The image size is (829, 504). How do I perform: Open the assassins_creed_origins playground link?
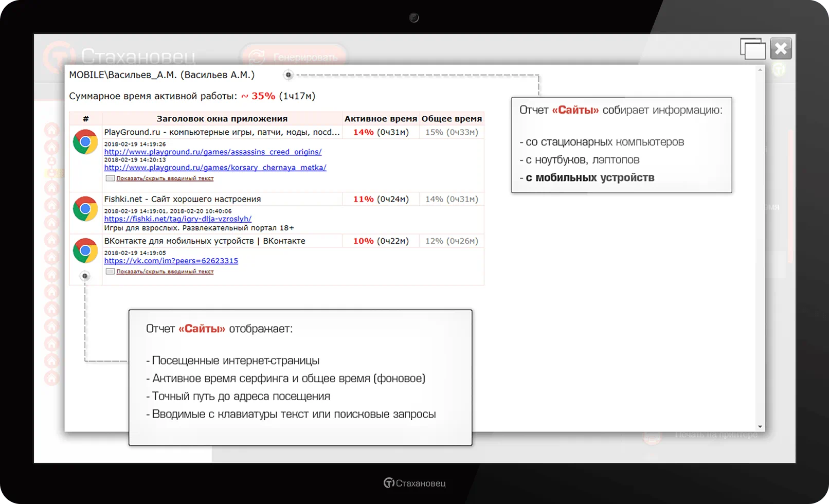tap(213, 152)
